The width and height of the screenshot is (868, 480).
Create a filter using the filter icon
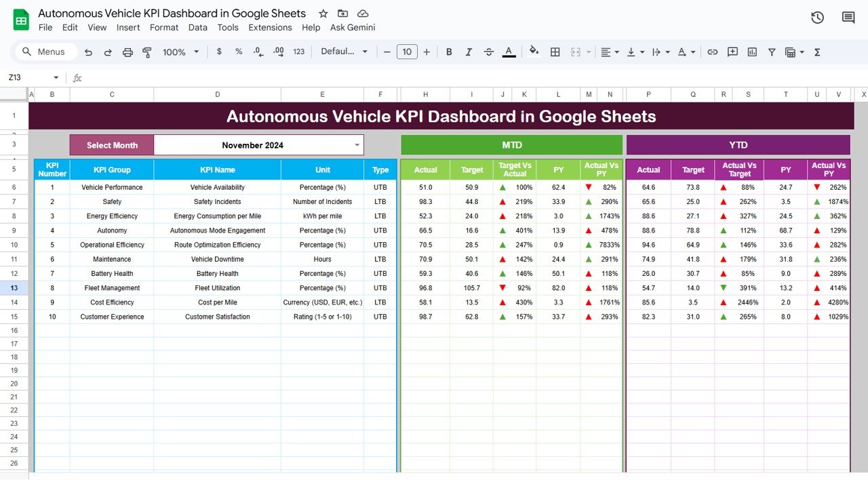point(772,52)
